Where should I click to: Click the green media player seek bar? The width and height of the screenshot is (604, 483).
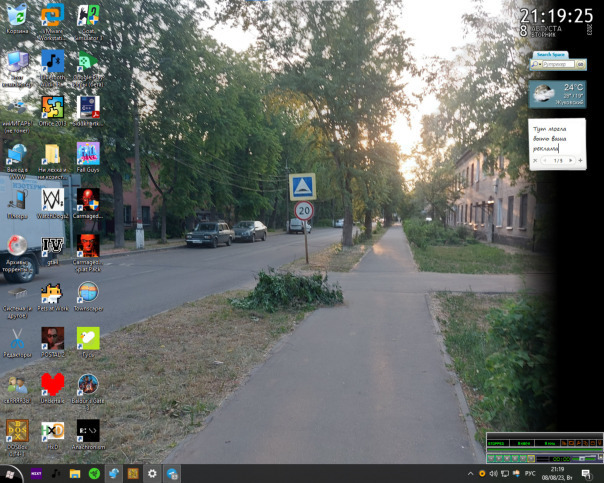(544, 450)
